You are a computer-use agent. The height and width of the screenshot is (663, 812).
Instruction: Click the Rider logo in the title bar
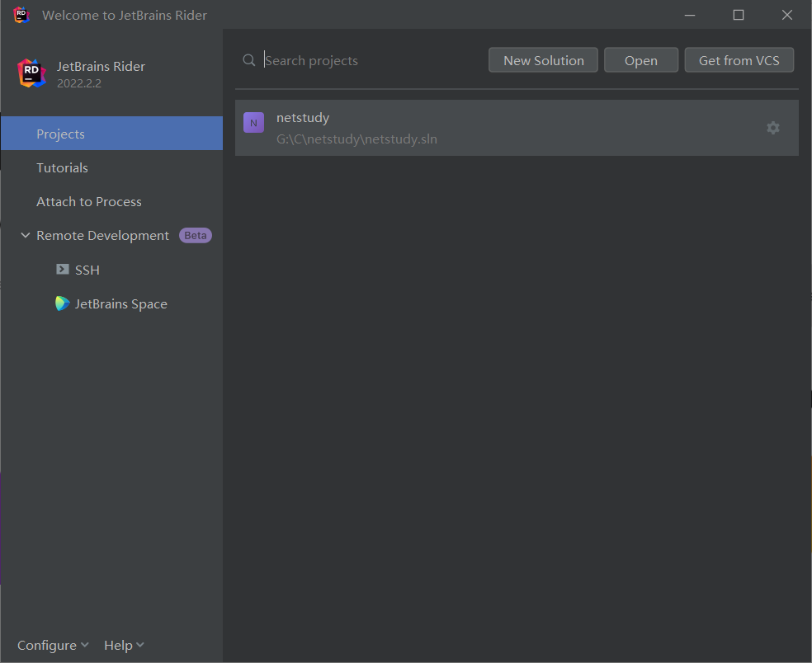(21, 15)
